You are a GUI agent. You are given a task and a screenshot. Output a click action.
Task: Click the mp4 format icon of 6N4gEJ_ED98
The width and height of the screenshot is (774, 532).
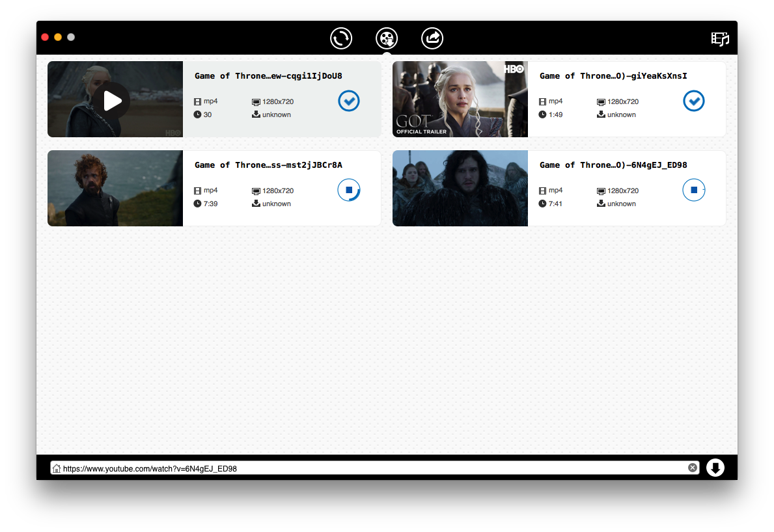542,191
